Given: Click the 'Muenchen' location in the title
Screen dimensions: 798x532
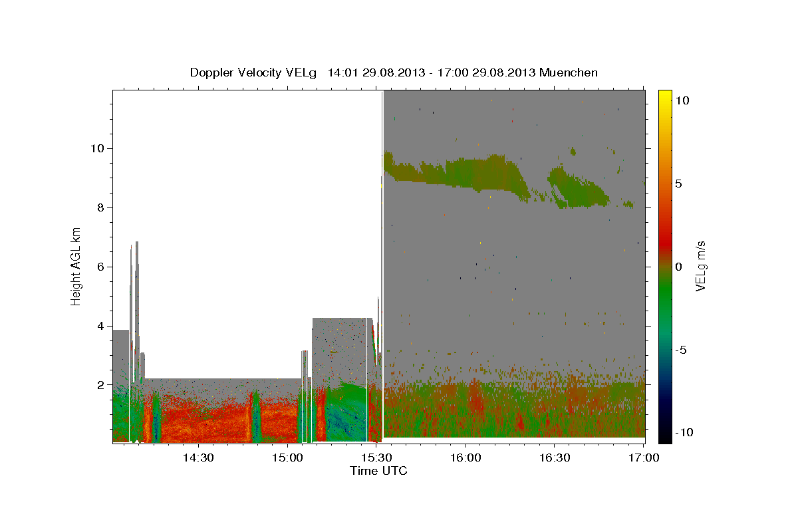Looking at the screenshot, I should [x=569, y=72].
